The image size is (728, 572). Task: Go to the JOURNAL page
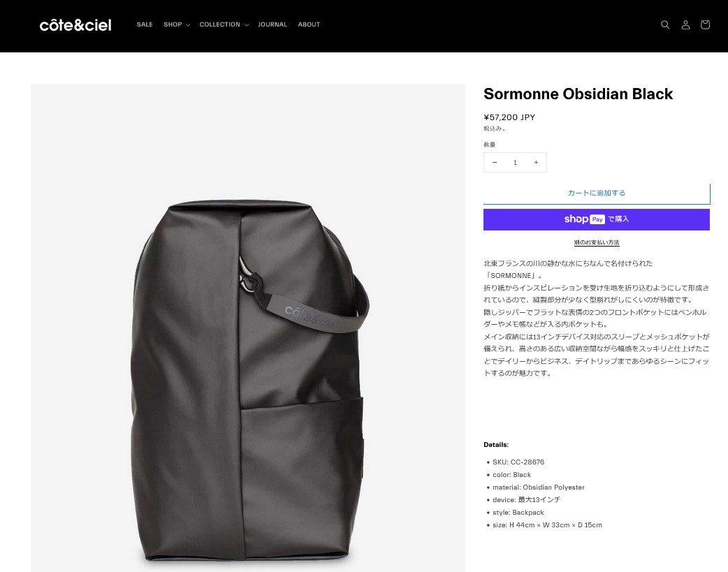click(x=272, y=24)
